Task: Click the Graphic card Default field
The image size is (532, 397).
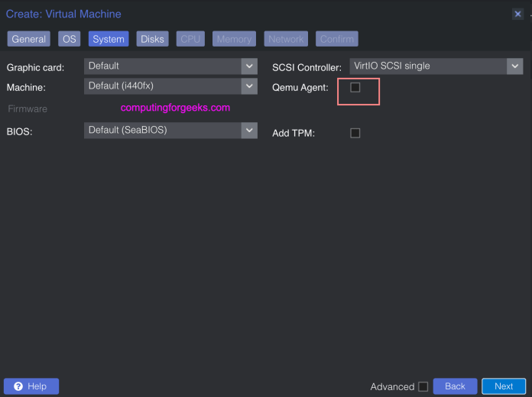Action: [x=162, y=66]
